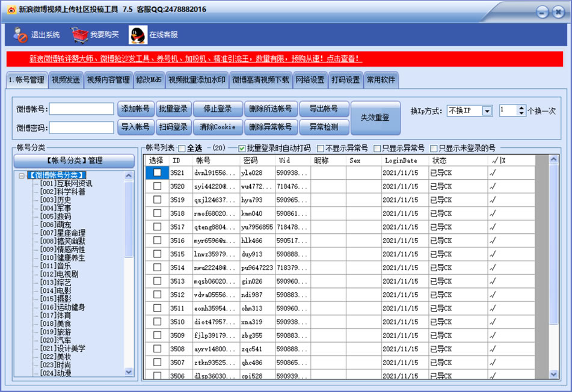Screen dimensions: 572x392
Task: Click account list scrollbar up arrow
Action: [x=553, y=159]
